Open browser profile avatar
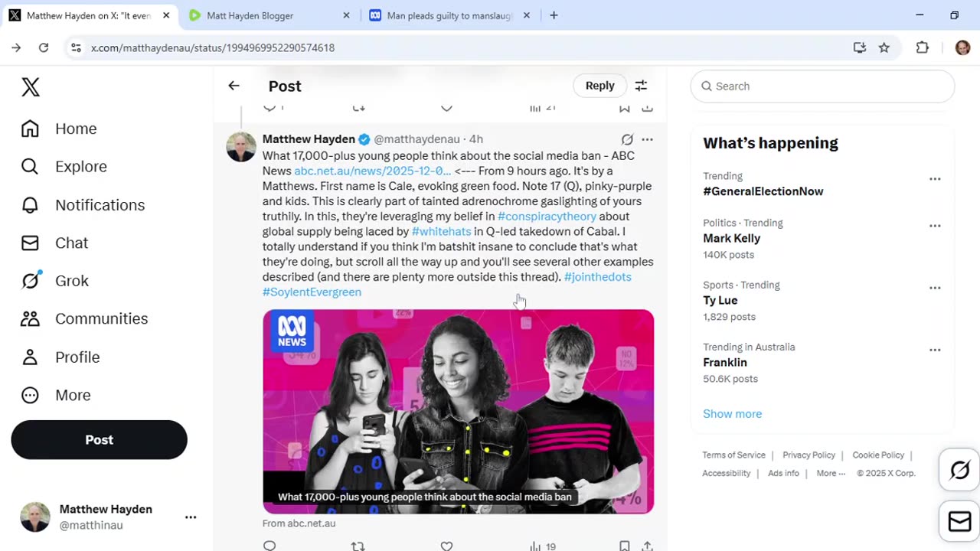 pyautogui.click(x=962, y=47)
